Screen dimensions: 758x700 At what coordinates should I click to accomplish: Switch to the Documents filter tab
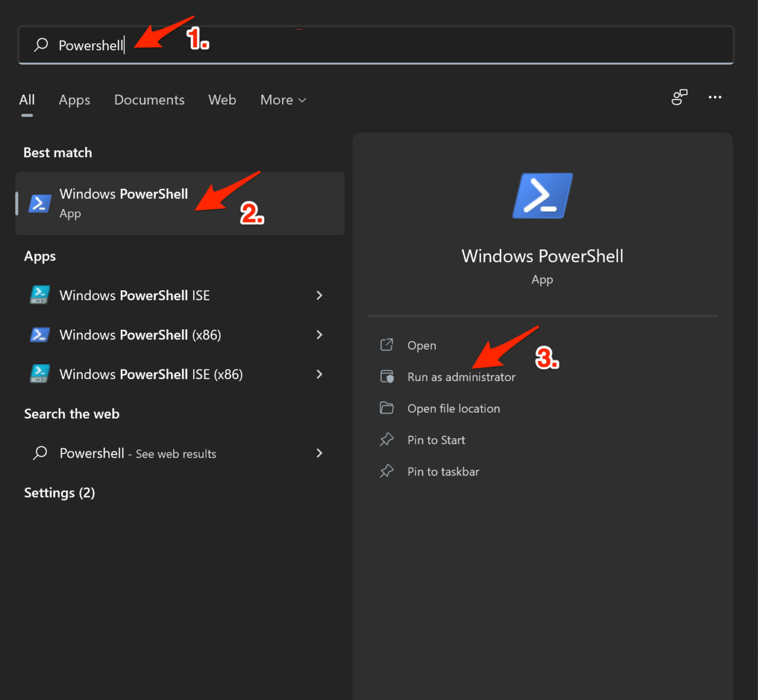[x=149, y=100]
